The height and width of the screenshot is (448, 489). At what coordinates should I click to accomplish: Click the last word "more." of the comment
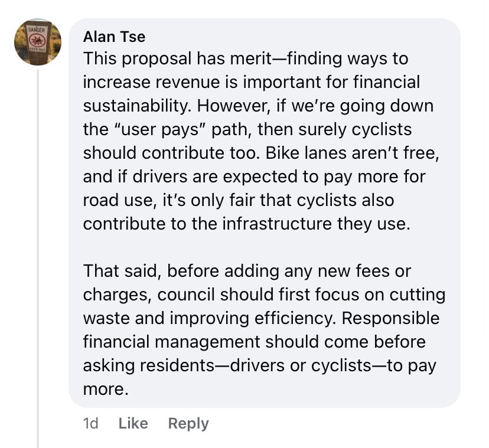tap(106, 389)
